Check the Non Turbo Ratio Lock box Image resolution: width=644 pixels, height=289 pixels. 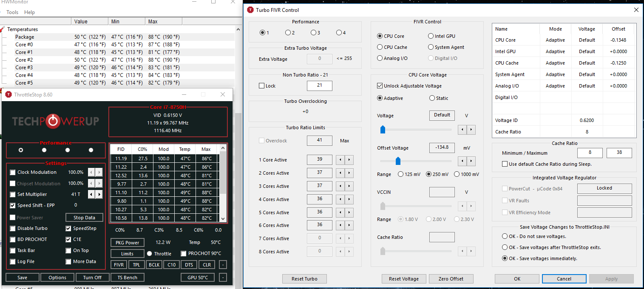[x=261, y=86]
